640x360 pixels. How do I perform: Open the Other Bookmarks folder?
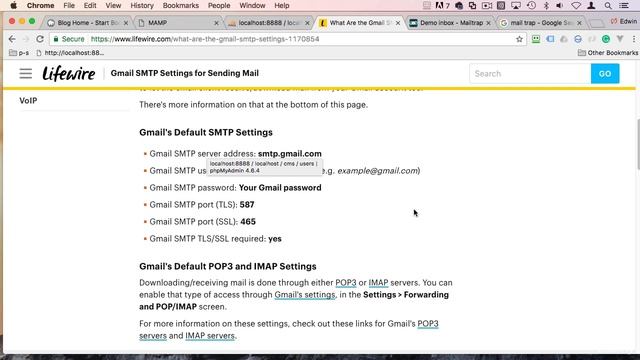coord(608,53)
